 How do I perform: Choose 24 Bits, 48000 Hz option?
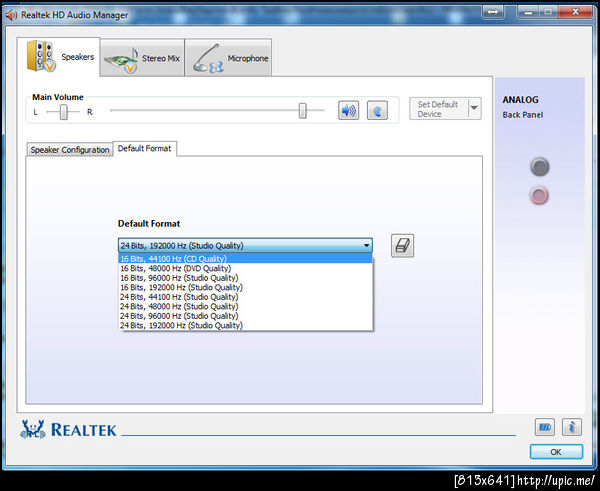pyautogui.click(x=245, y=307)
